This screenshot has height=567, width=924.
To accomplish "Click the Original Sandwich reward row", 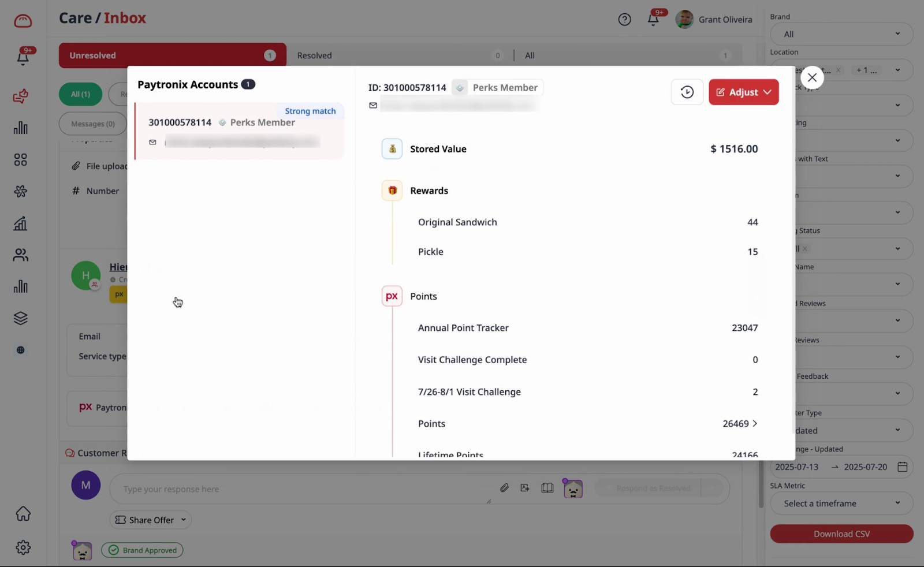I will [588, 222].
